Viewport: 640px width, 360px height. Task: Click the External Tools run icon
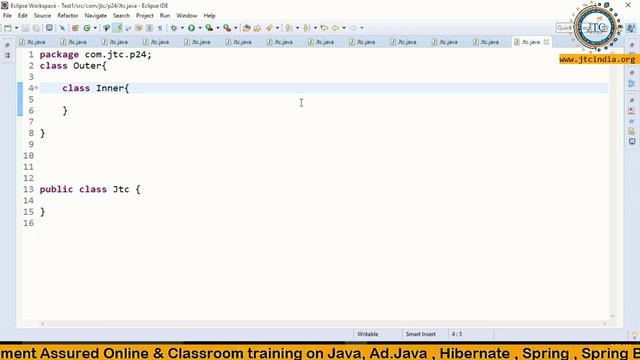click(227, 28)
